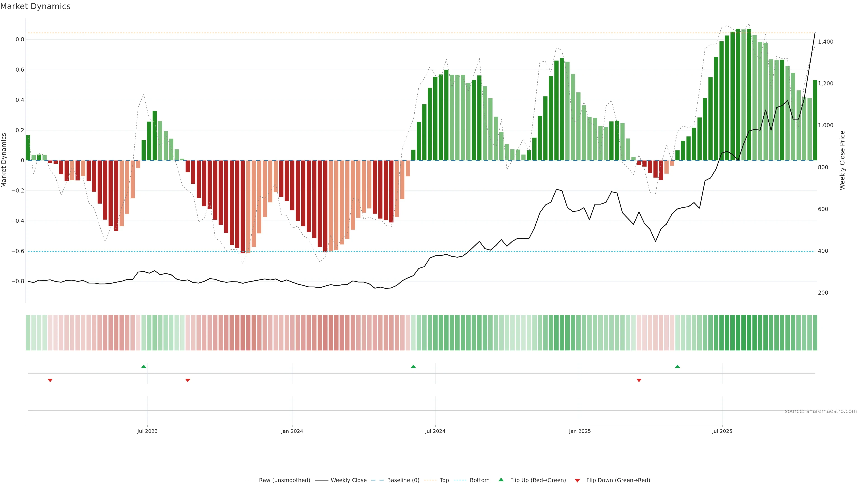Click red flip-down marker after Jan 2025
868x488 pixels.
[639, 380]
